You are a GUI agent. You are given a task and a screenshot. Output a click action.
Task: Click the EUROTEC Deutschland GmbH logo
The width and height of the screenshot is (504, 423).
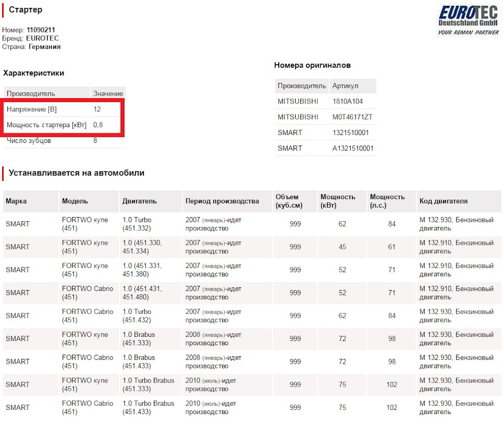[x=468, y=20]
